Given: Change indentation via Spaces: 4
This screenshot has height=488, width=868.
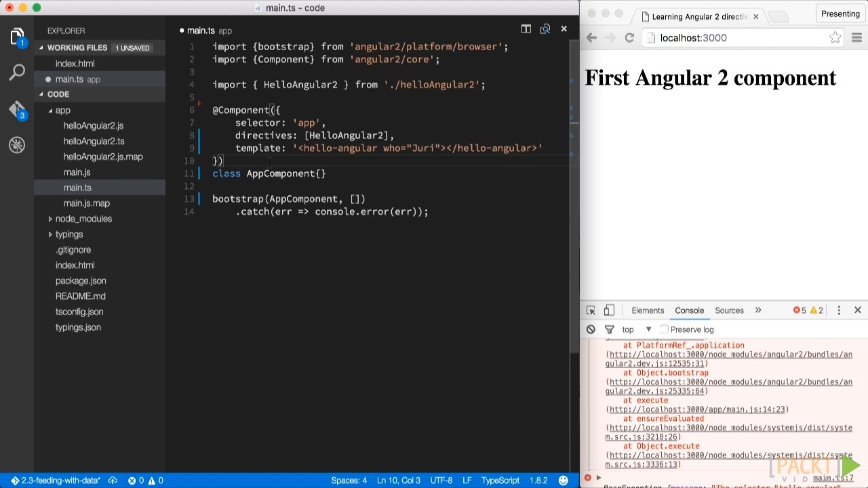Looking at the screenshot, I should tap(349, 481).
